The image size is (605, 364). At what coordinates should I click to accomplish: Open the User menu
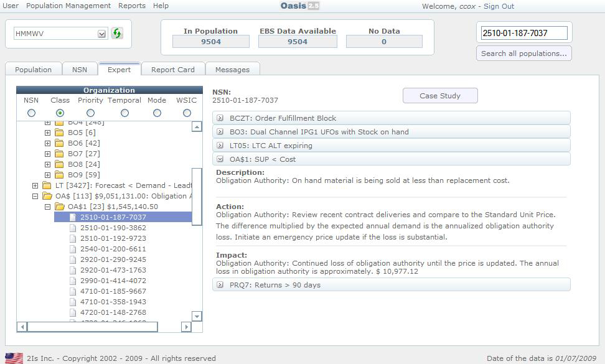(11, 6)
